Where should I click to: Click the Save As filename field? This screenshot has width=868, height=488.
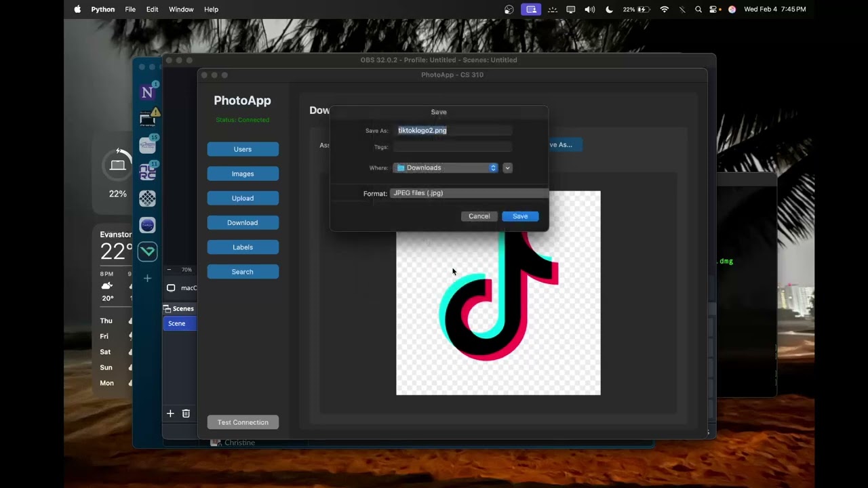[454, 130]
